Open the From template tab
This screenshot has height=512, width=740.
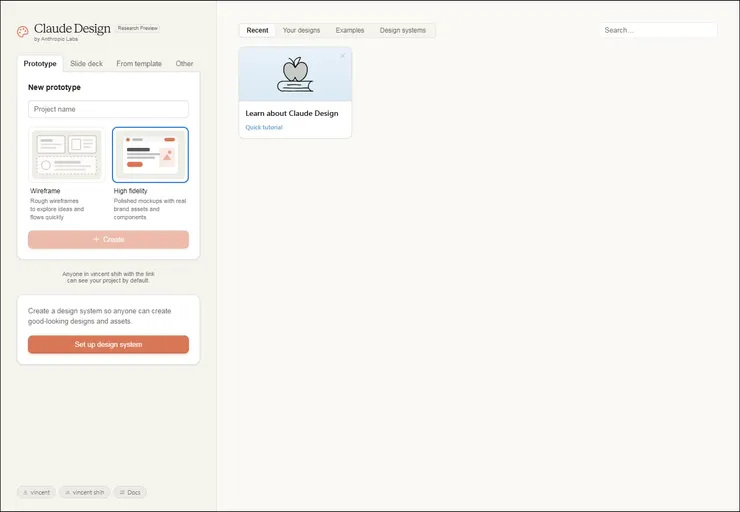click(x=139, y=64)
